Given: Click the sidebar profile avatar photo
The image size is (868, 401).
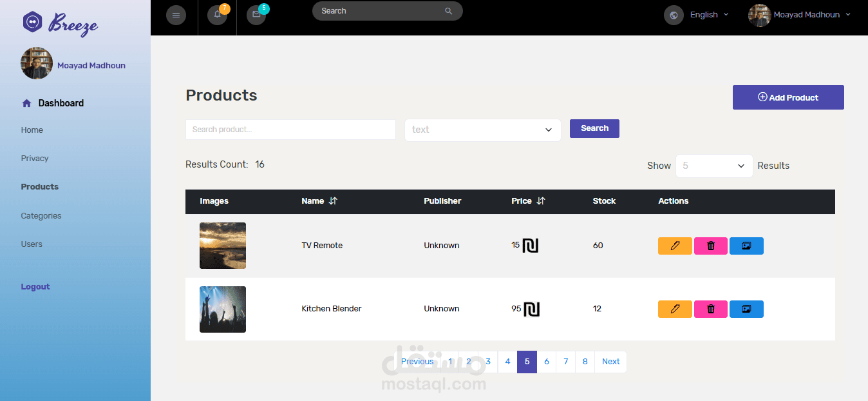Looking at the screenshot, I should pyautogui.click(x=37, y=63).
